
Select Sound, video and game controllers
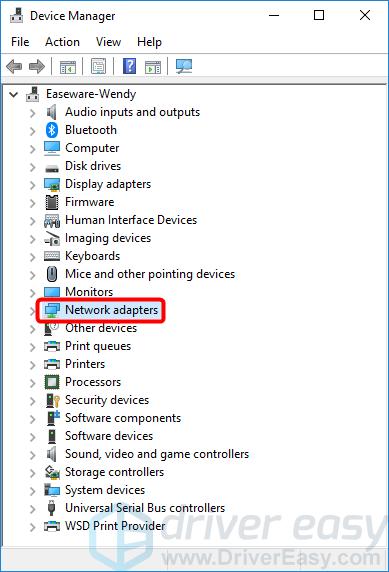[157, 454]
